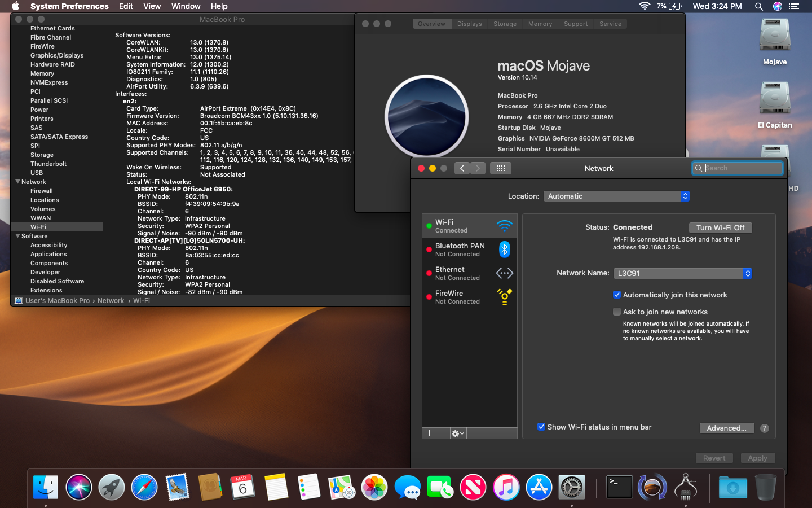Image resolution: width=812 pixels, height=508 pixels.
Task: Select Thunderbolt in System Information sidebar
Action: tap(48, 164)
